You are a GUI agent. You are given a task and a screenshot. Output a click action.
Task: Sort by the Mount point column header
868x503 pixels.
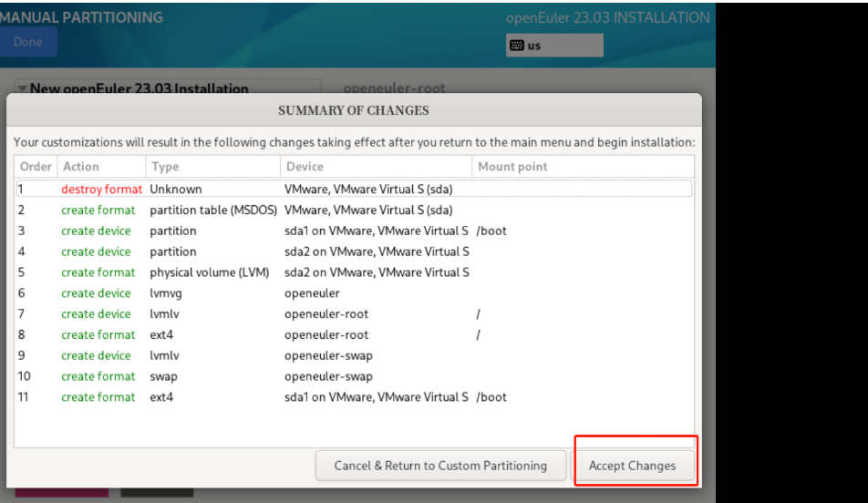(583, 167)
